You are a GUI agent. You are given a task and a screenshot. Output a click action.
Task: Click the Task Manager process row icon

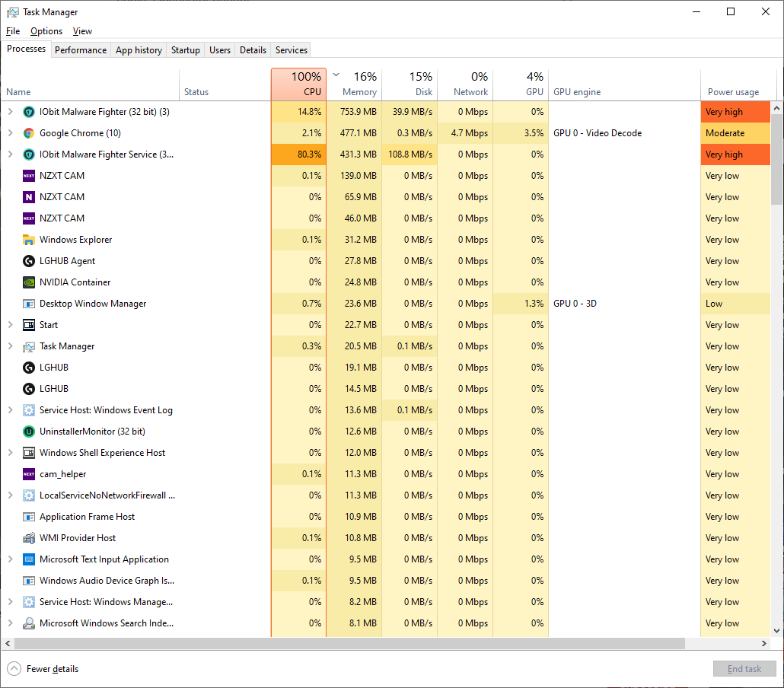29,346
